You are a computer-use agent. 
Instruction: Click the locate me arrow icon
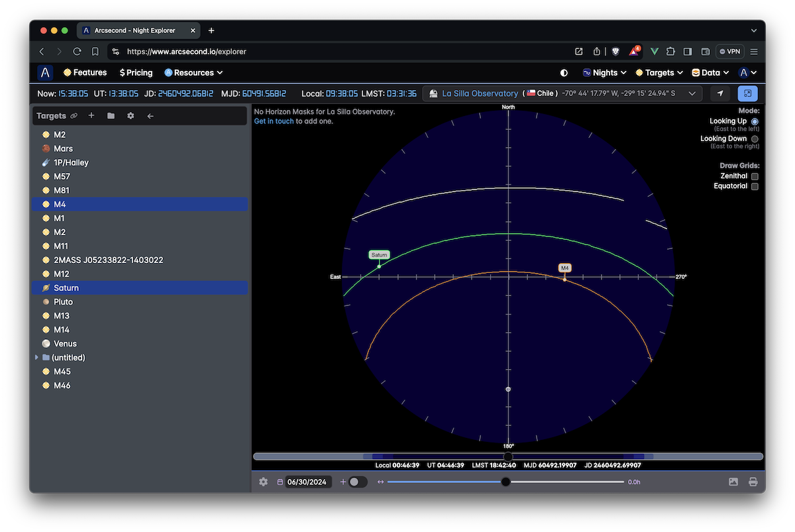[x=720, y=93]
